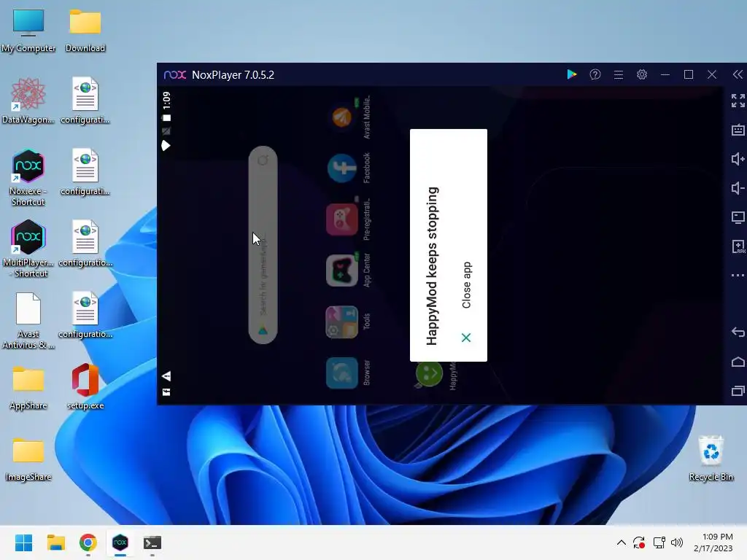Select the ImageShare folder on desktop
The image size is (747, 560).
click(x=28, y=459)
